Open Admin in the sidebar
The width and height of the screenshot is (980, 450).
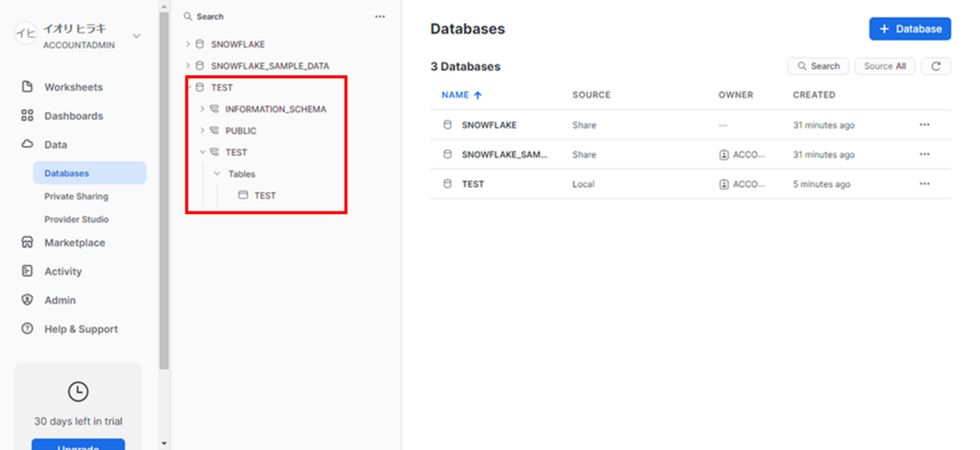[60, 300]
